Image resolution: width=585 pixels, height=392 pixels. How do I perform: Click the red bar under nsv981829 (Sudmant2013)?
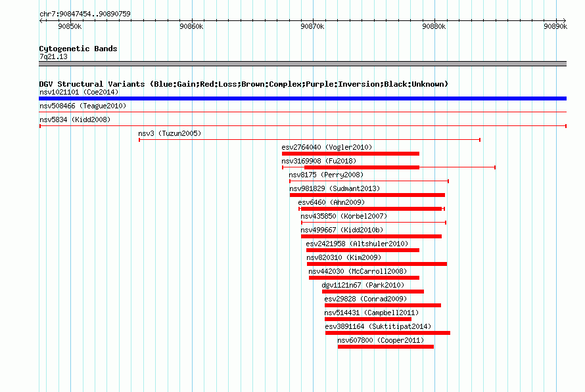click(x=367, y=195)
